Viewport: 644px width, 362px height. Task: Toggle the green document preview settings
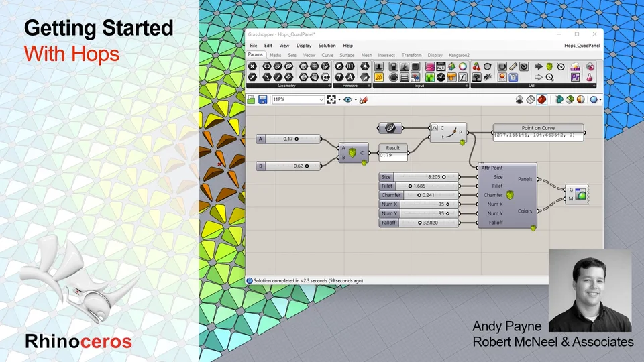click(570, 100)
